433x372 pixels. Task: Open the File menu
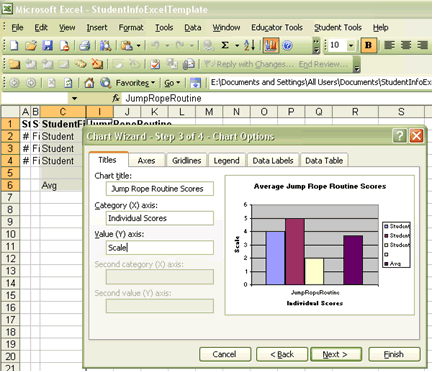(x=17, y=28)
